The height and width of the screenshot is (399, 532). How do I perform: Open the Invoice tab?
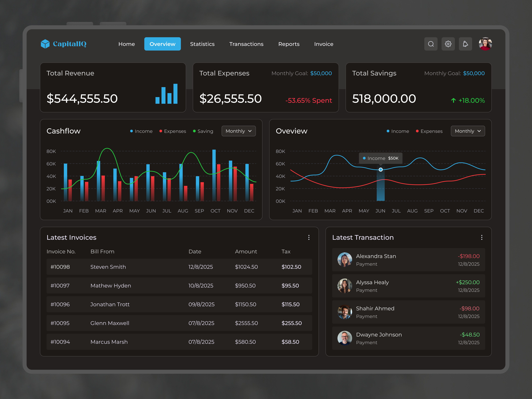click(x=324, y=44)
